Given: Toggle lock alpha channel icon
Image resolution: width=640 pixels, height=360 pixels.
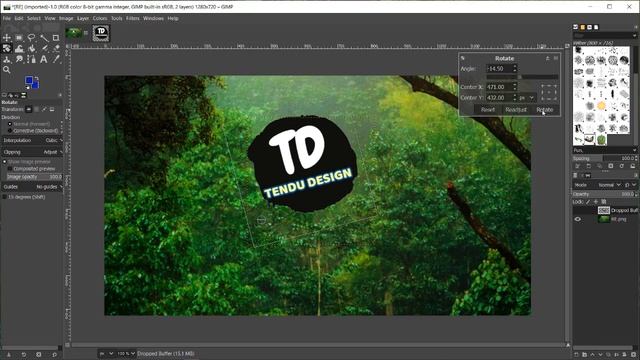Looking at the screenshot, I should coord(604,202).
